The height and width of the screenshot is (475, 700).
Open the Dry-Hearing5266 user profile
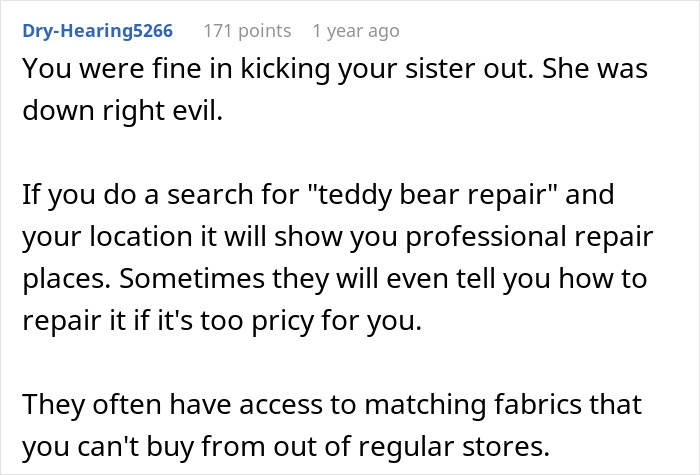click(x=96, y=31)
